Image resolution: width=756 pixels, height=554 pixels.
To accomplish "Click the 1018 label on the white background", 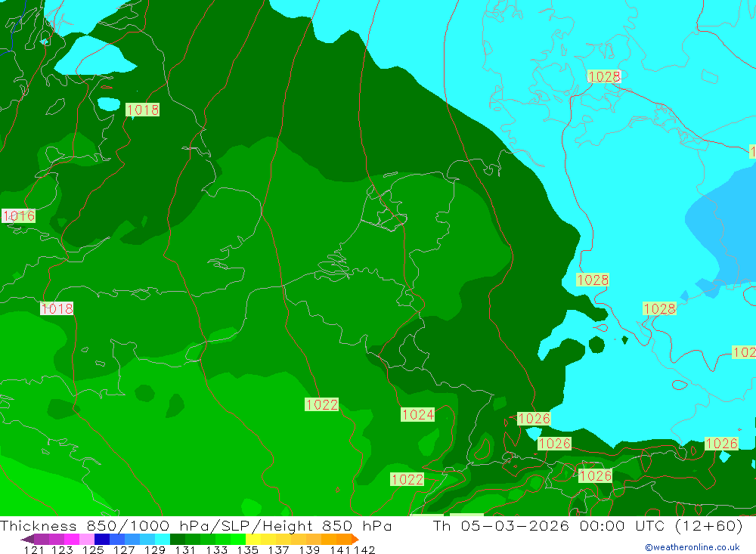I will (57, 308).
